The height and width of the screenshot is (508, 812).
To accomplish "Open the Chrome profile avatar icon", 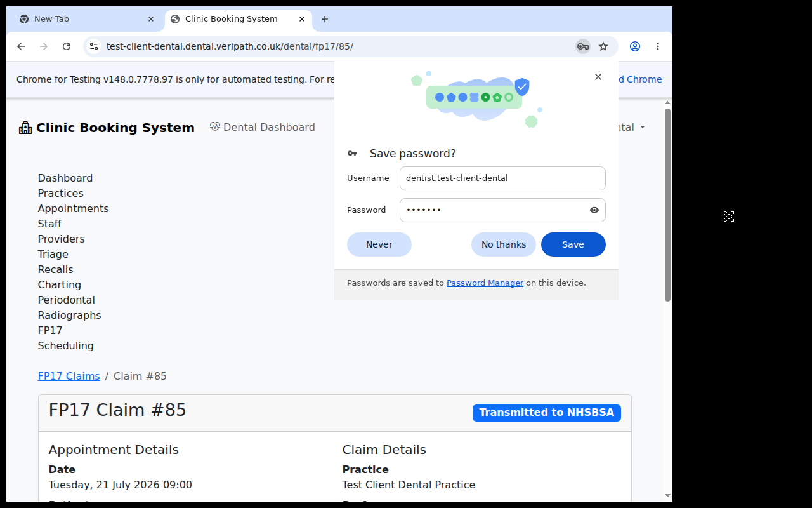I will (x=635, y=46).
